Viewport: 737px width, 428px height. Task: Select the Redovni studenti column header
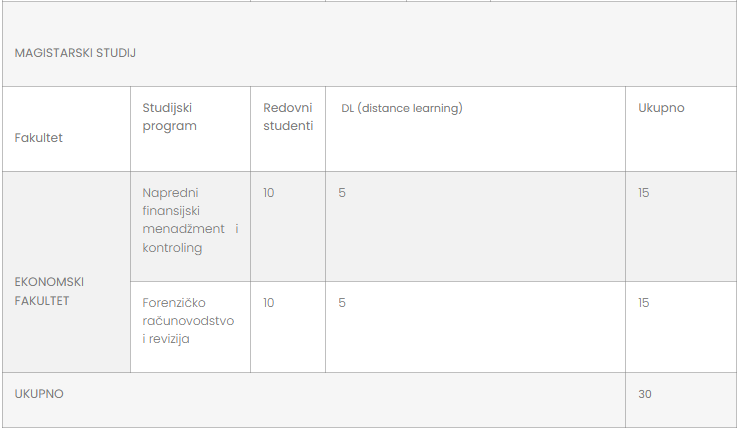click(288, 117)
